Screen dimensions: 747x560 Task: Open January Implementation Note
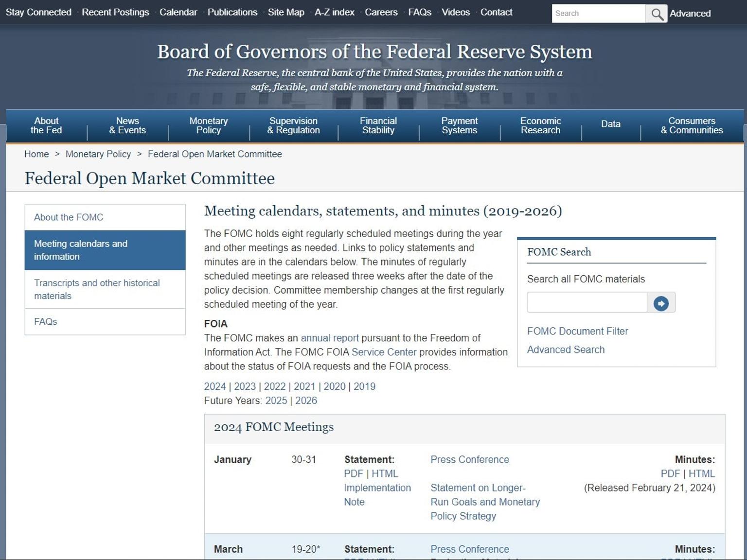click(x=377, y=495)
